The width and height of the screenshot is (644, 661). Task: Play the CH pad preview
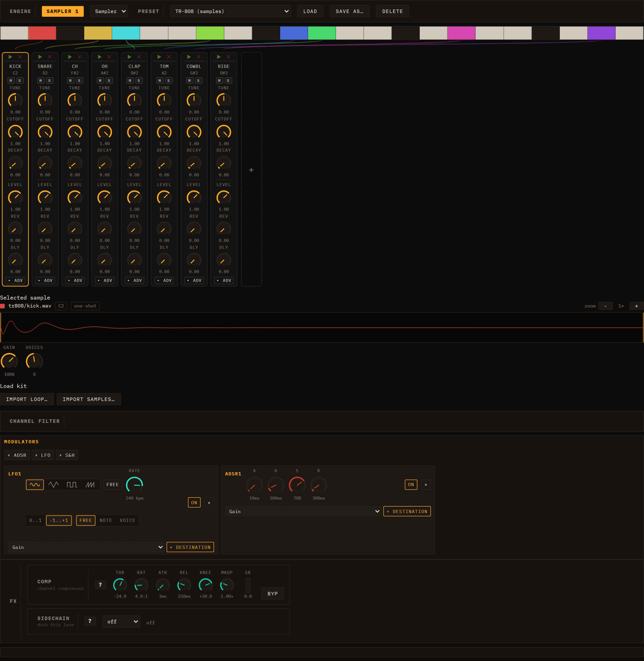click(x=70, y=57)
